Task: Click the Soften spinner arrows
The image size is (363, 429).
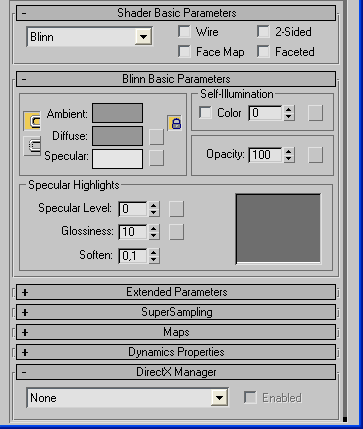Action: (154, 256)
